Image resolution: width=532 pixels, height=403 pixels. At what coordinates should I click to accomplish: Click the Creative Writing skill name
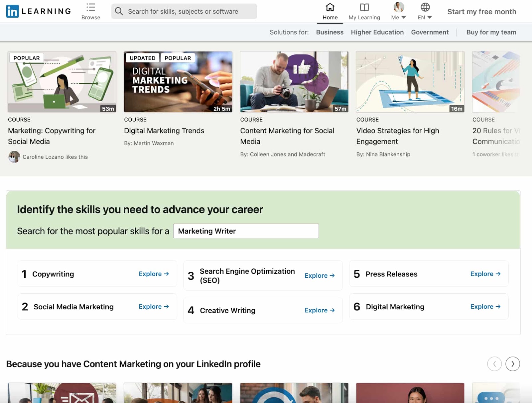[227, 310]
